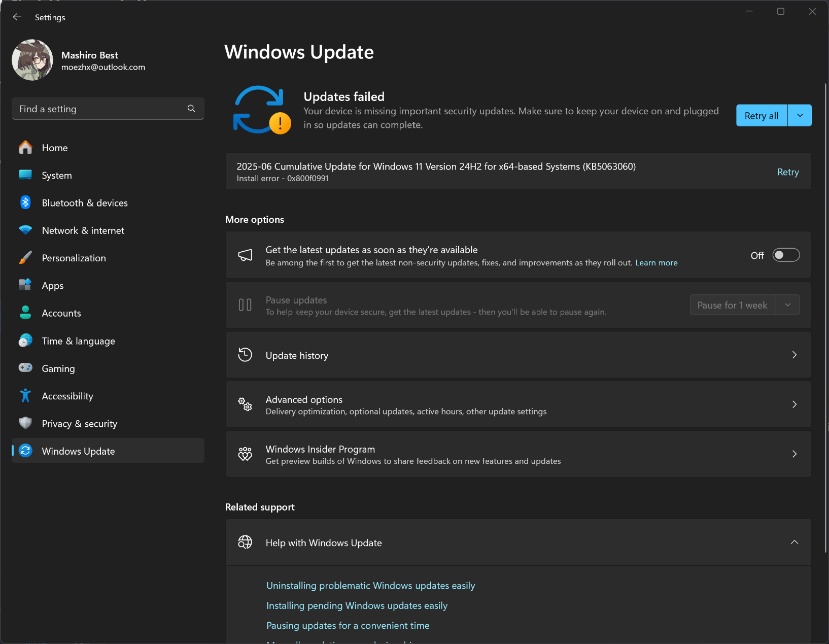Click Retry for the KB5063060 update
The height and width of the screenshot is (644, 829).
point(788,172)
